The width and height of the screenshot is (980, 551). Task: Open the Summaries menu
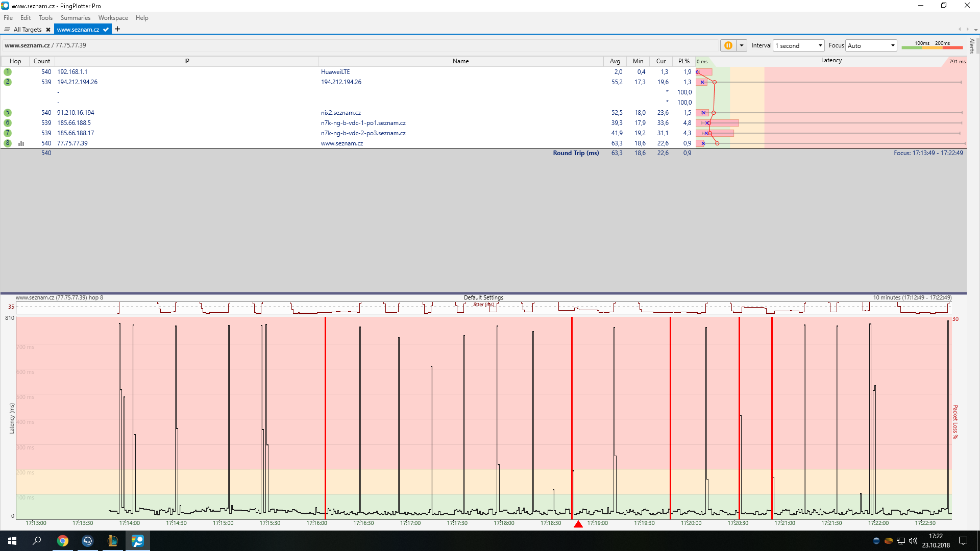[75, 18]
